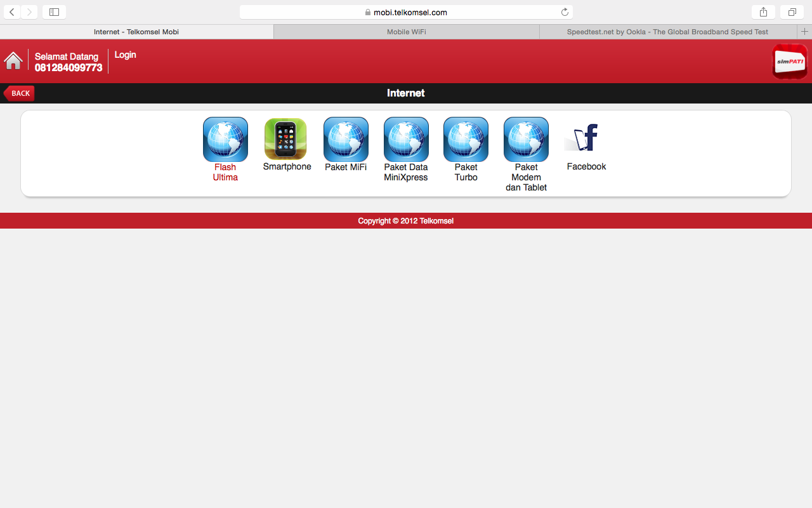Open the Paket MiFi globe icon
Viewport: 812px width, 508px height.
(346, 139)
